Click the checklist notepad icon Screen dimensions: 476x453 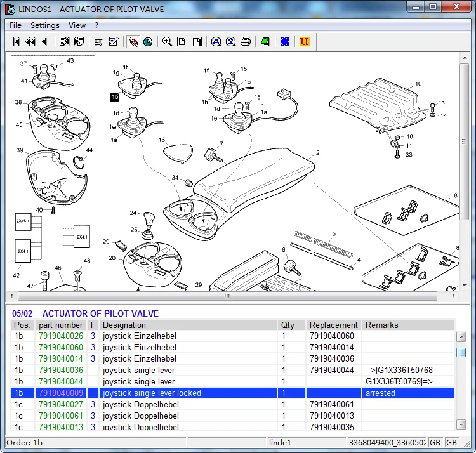113,42
